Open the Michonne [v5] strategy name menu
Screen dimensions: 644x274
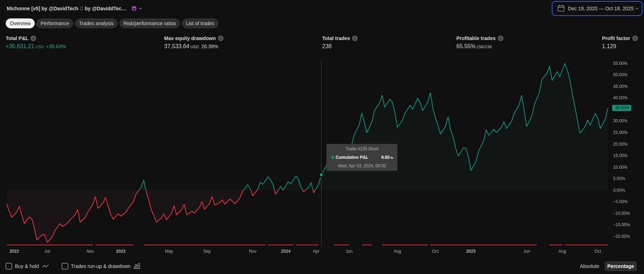tap(66, 9)
